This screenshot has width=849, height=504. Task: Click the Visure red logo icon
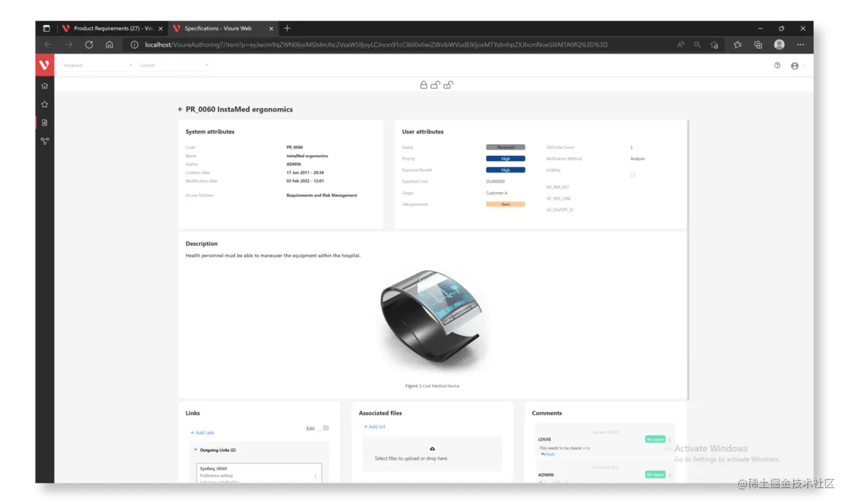[x=44, y=65]
